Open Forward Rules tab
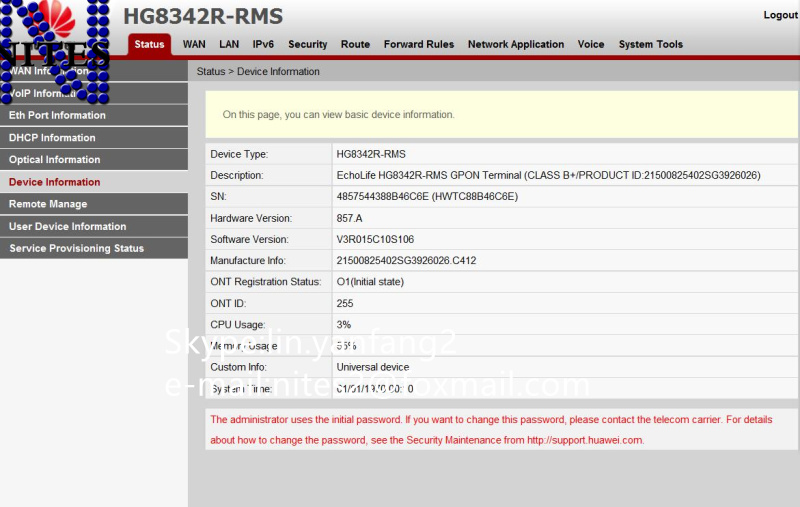Image resolution: width=800 pixels, height=507 pixels. point(419,44)
